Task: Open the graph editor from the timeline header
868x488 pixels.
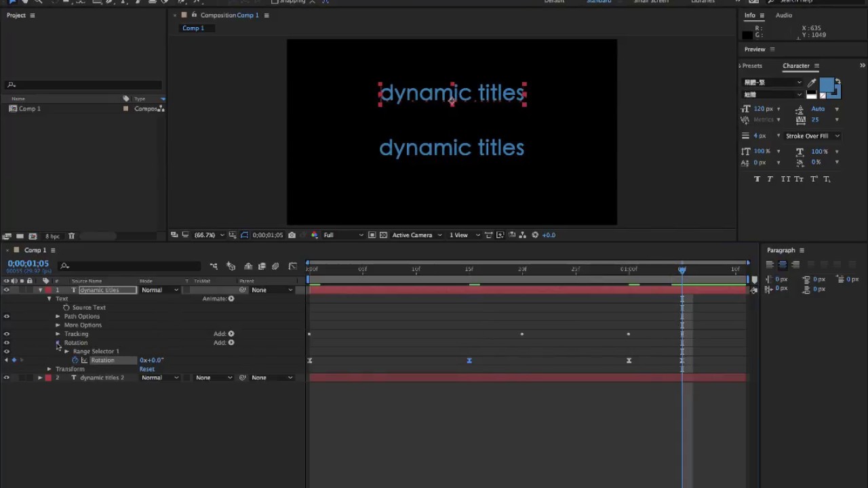Action: click(293, 266)
